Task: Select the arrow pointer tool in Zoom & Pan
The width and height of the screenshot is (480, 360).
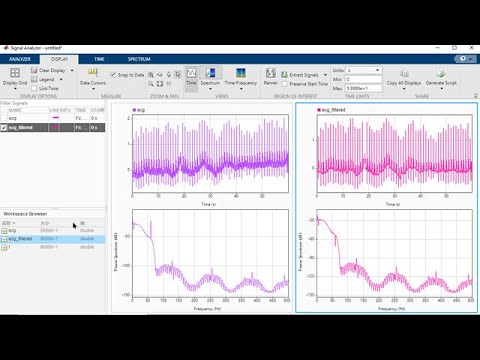Action: [x=178, y=75]
